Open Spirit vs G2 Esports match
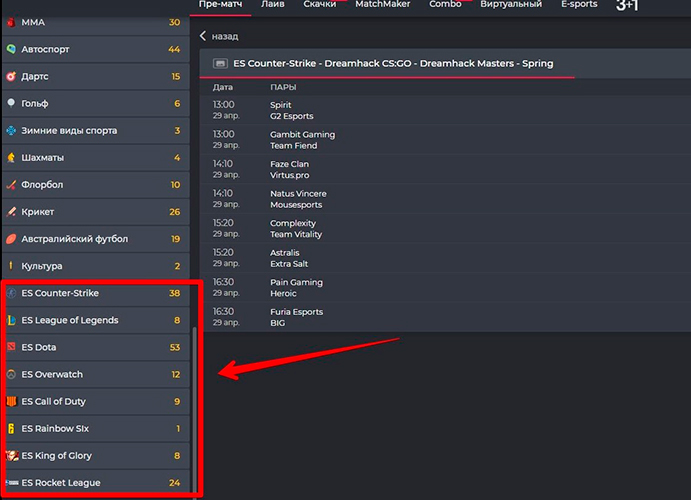 coord(445,110)
